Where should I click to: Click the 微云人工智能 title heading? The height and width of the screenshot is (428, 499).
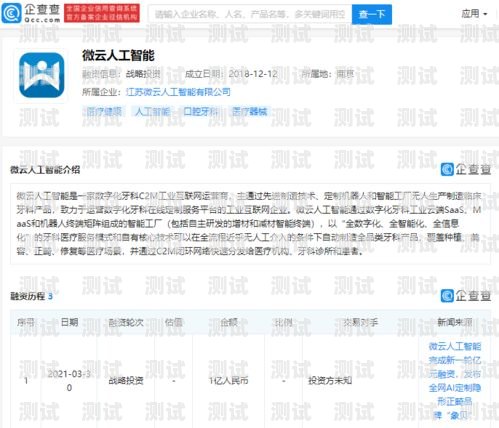tap(118, 55)
